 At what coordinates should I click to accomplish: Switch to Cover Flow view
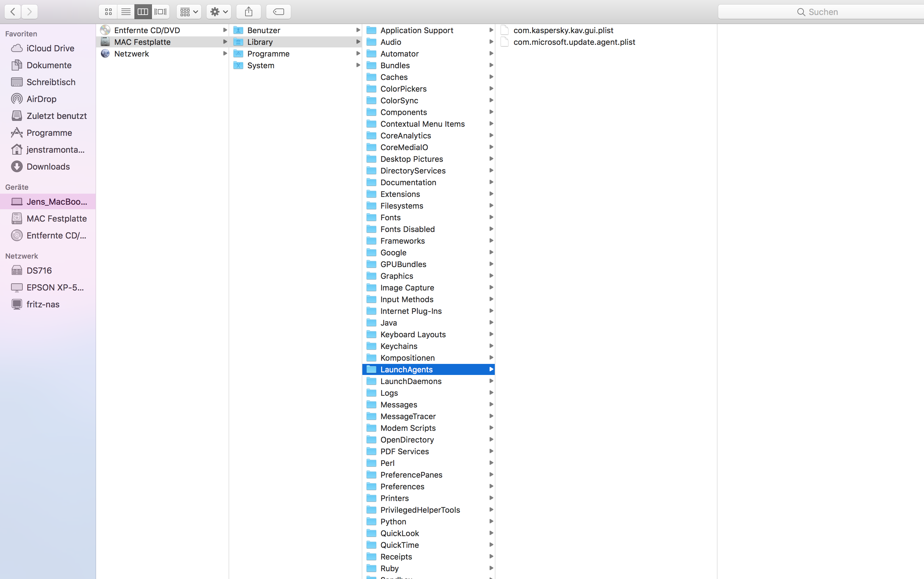(x=160, y=12)
